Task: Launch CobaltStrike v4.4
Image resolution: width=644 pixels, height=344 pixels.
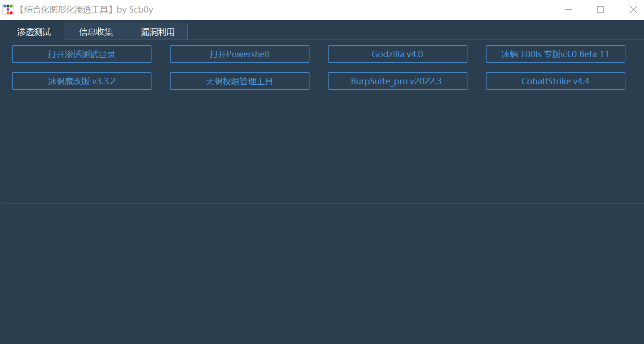Action: pos(555,81)
